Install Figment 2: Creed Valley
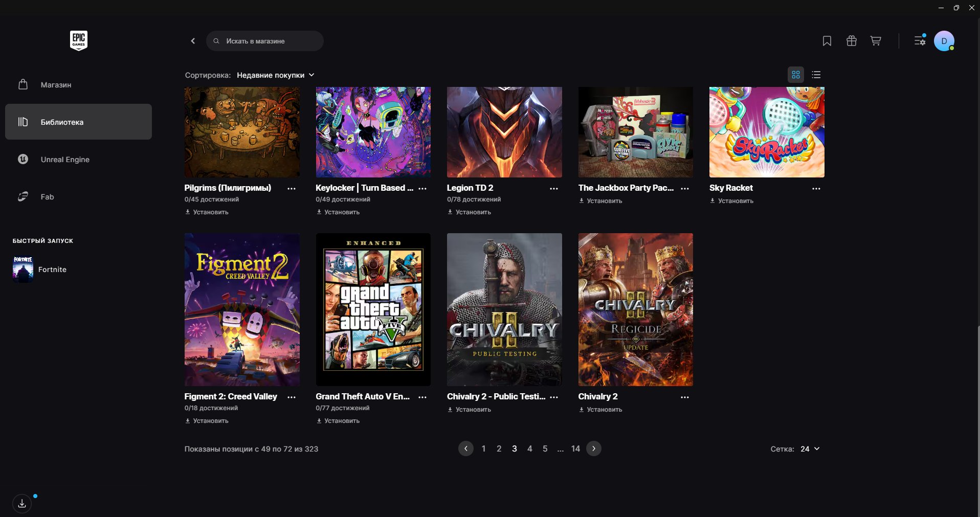The height and width of the screenshot is (517, 980). (x=207, y=421)
